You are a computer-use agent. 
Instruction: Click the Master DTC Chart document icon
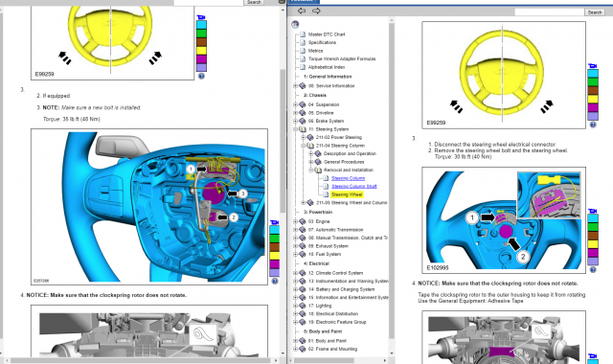pos(303,34)
